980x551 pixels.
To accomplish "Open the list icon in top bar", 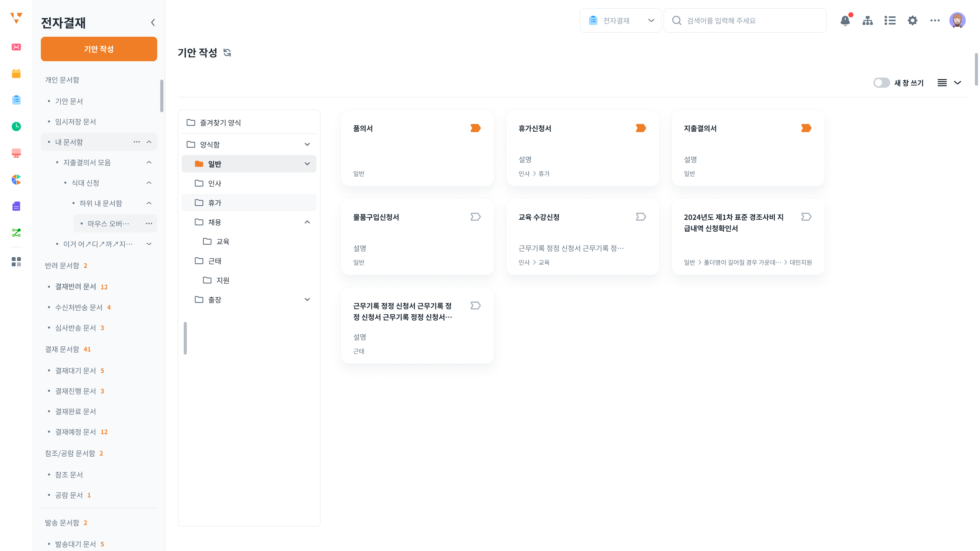I will (x=890, y=20).
